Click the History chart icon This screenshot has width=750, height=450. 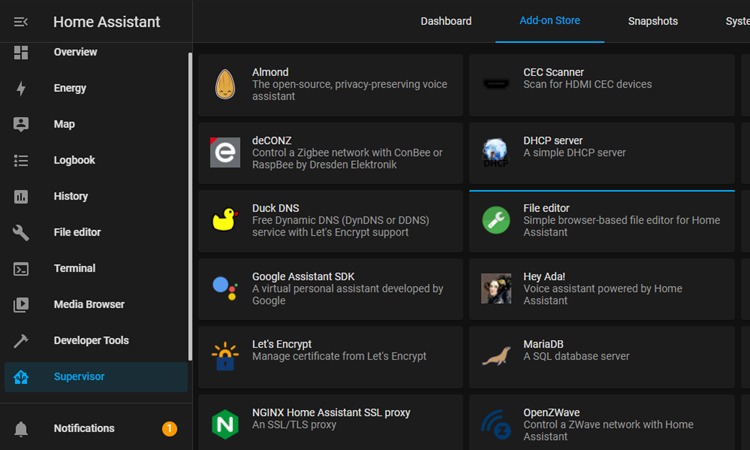(21, 196)
